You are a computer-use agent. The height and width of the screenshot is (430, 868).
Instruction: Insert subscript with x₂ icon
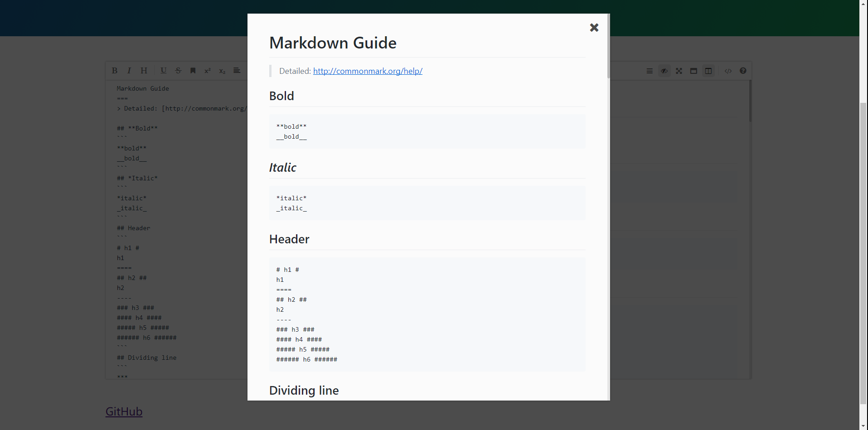(222, 71)
